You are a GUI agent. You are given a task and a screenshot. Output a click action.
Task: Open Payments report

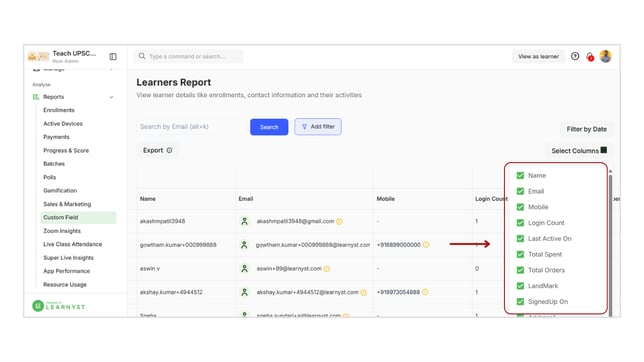pos(56,137)
